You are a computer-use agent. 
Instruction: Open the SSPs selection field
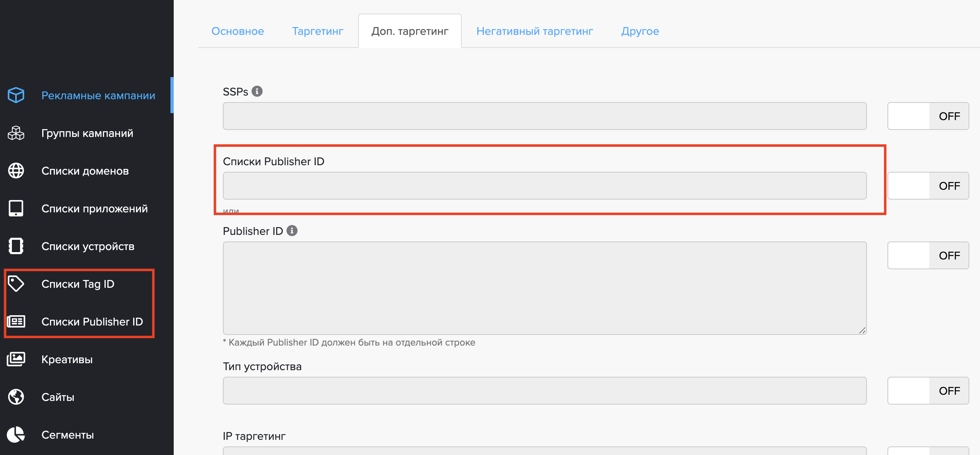point(544,116)
